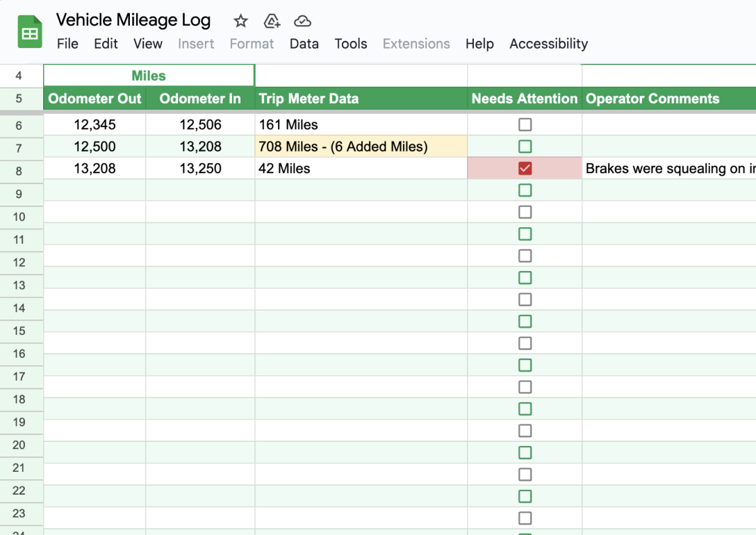Check the cloud save status icon
The width and height of the screenshot is (756, 535).
pyautogui.click(x=302, y=22)
